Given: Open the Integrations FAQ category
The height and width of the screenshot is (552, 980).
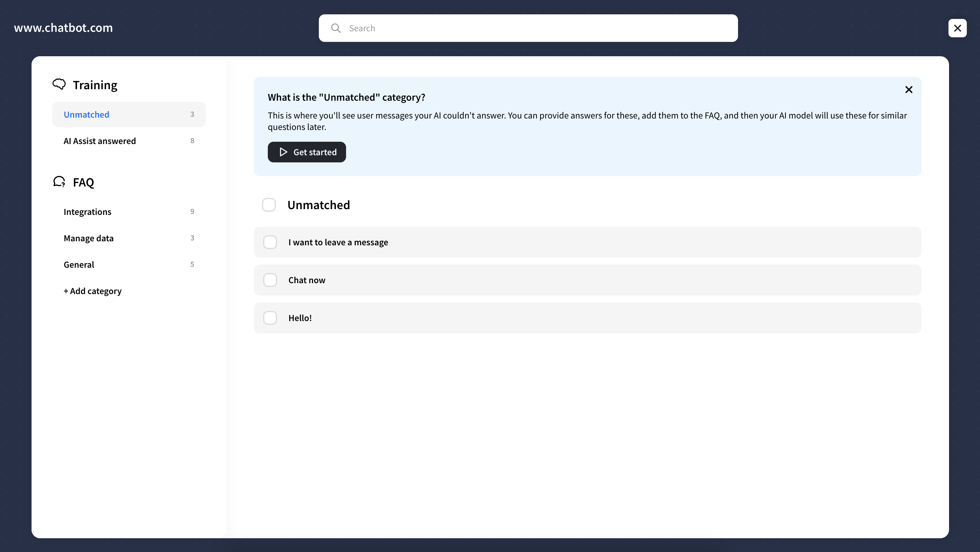Looking at the screenshot, I should coord(129,212).
